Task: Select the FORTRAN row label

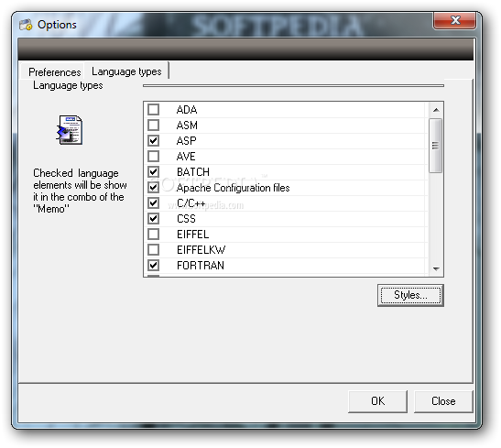Action: point(201,265)
